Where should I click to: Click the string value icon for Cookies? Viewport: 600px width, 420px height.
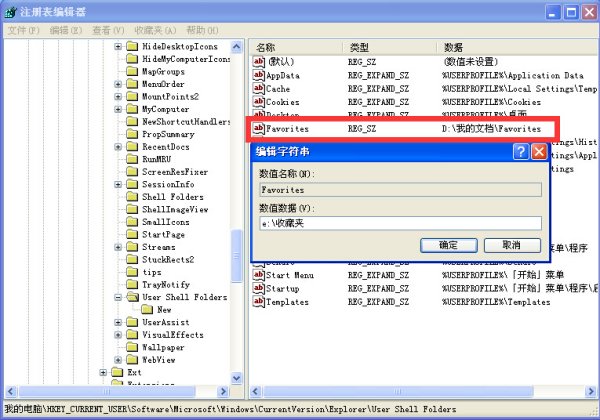[259, 102]
